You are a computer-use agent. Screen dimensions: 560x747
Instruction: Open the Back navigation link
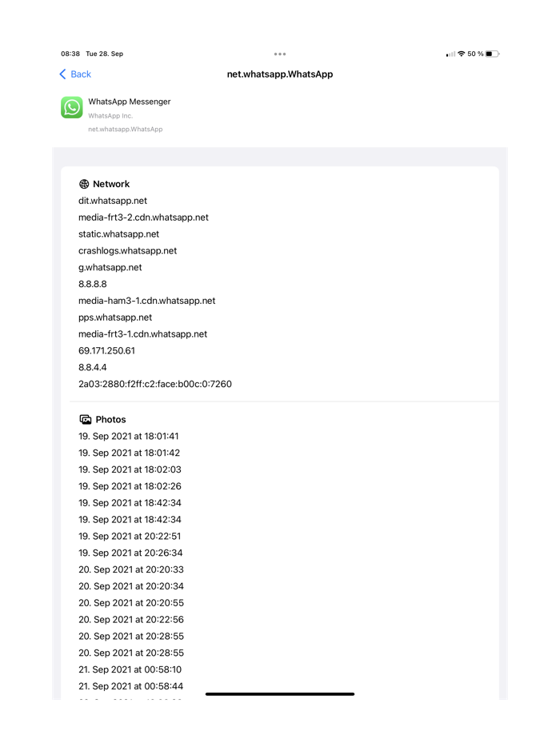coord(74,74)
